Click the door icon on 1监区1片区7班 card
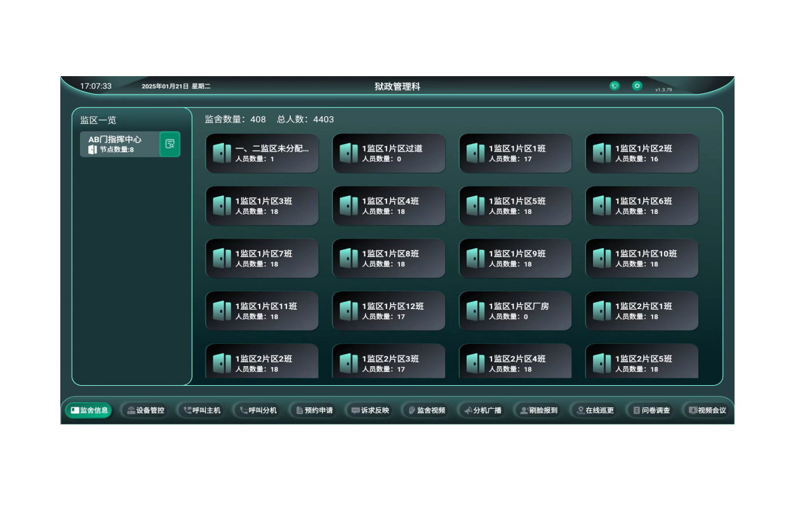 [x=222, y=258]
